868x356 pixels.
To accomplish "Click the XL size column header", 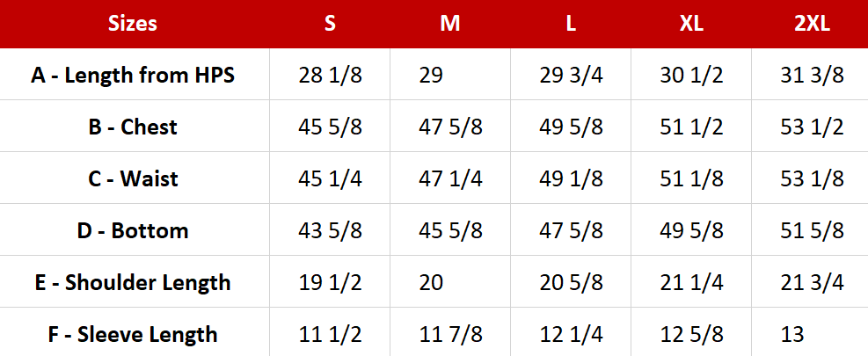I will 691,24.
